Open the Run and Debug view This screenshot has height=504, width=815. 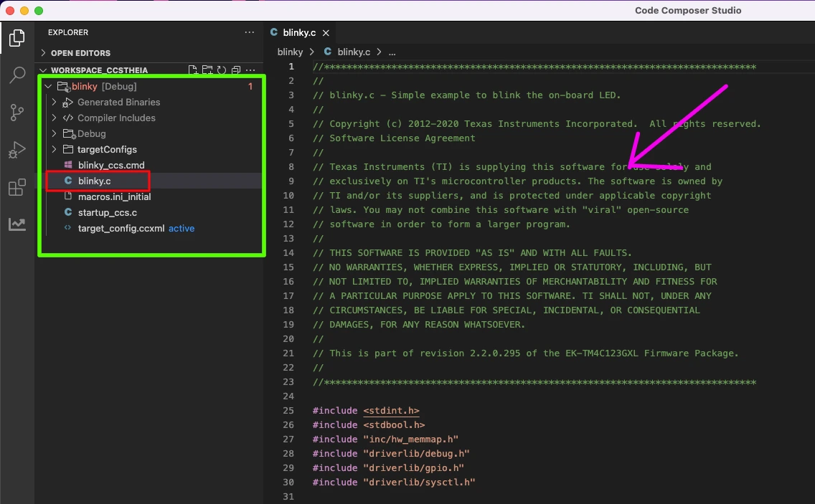coord(17,151)
